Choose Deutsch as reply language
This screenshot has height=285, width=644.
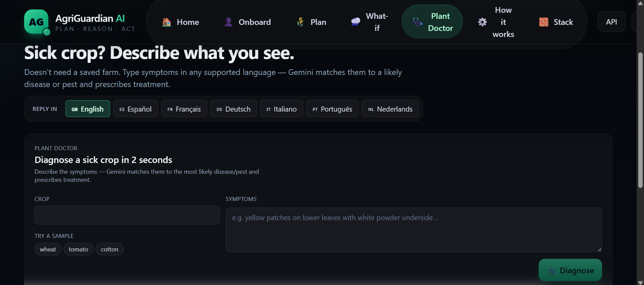point(234,109)
